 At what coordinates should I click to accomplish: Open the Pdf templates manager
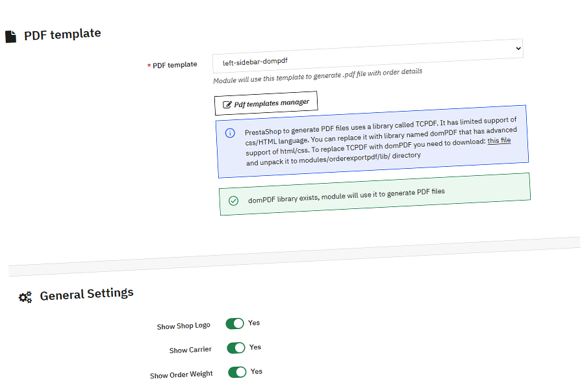tap(266, 103)
